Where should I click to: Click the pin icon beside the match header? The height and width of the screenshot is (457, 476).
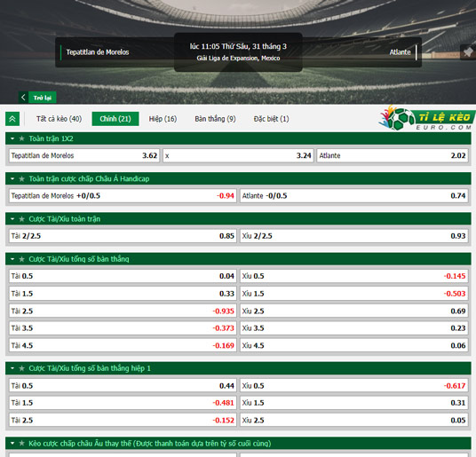[468, 52]
